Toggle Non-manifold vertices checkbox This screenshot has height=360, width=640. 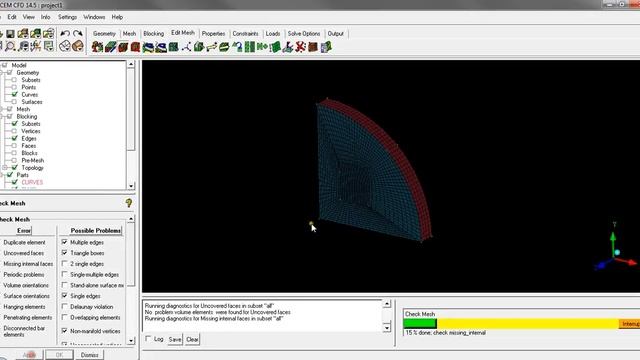coord(64,331)
